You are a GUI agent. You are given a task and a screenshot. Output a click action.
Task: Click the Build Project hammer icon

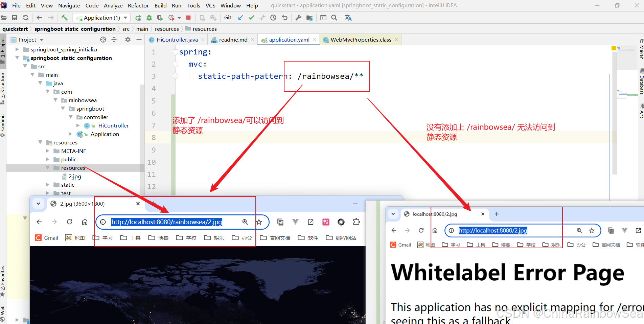coord(64,18)
